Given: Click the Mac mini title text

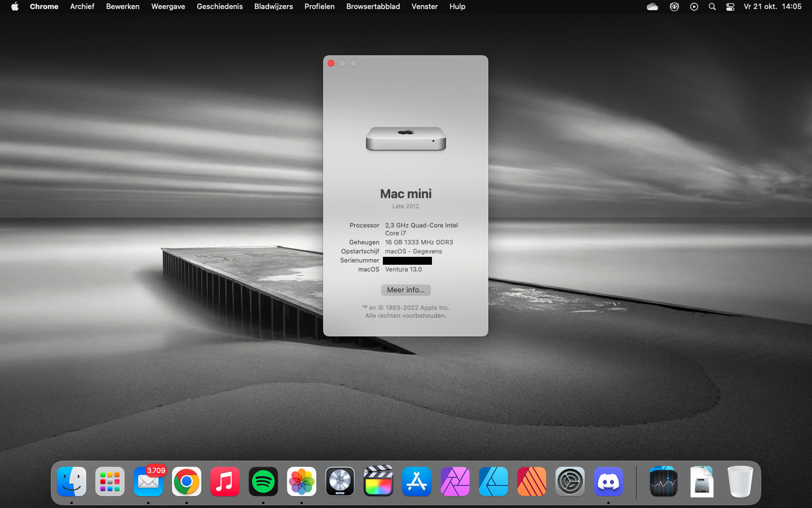Looking at the screenshot, I should click(406, 194).
